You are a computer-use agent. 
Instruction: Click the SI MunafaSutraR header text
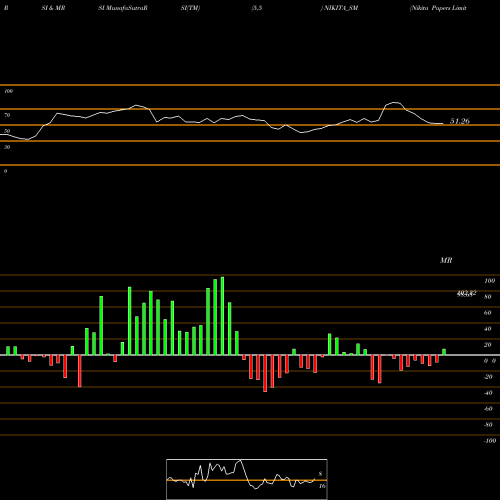(123, 8)
